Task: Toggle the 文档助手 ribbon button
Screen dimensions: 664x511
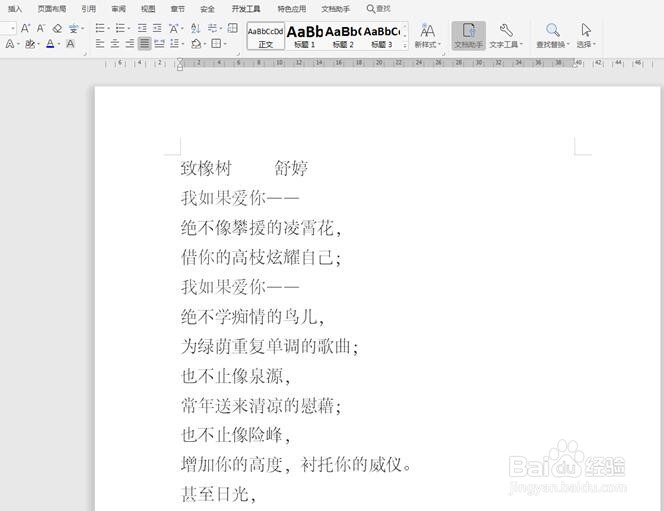Action: 468,36
